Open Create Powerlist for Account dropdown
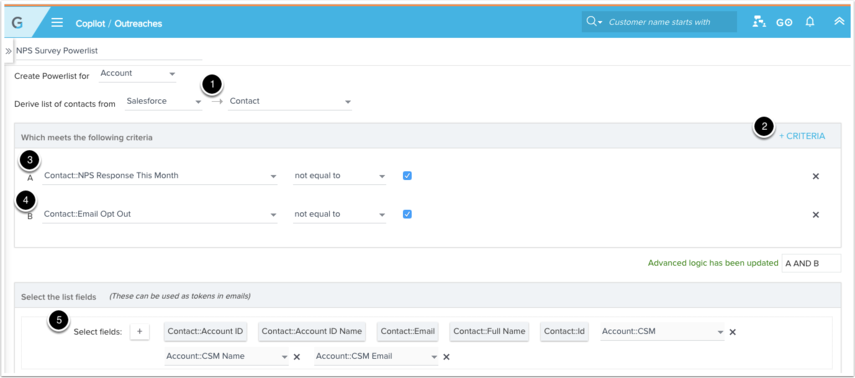The image size is (855, 378). (137, 74)
